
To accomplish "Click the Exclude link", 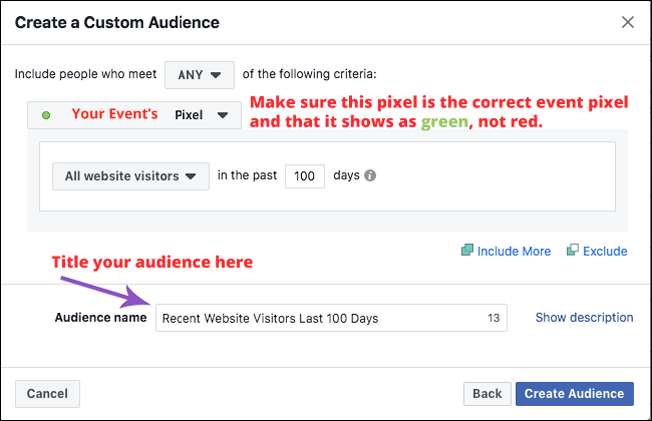I will (605, 251).
